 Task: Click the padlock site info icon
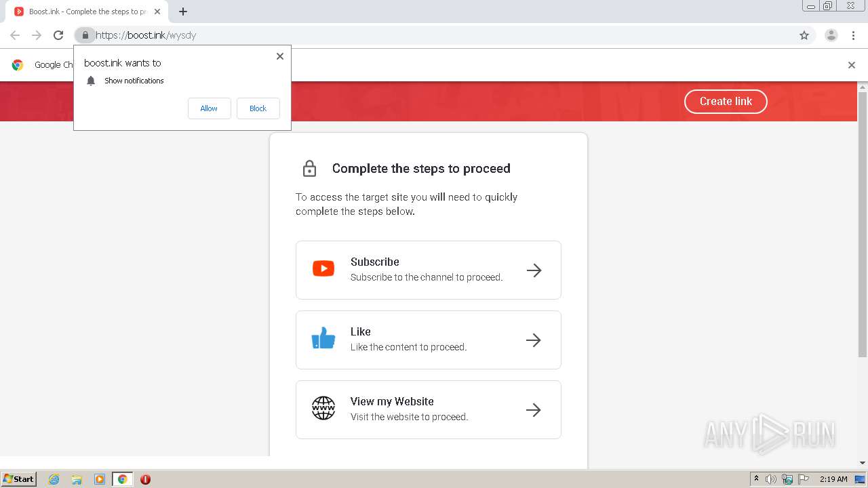[85, 35]
